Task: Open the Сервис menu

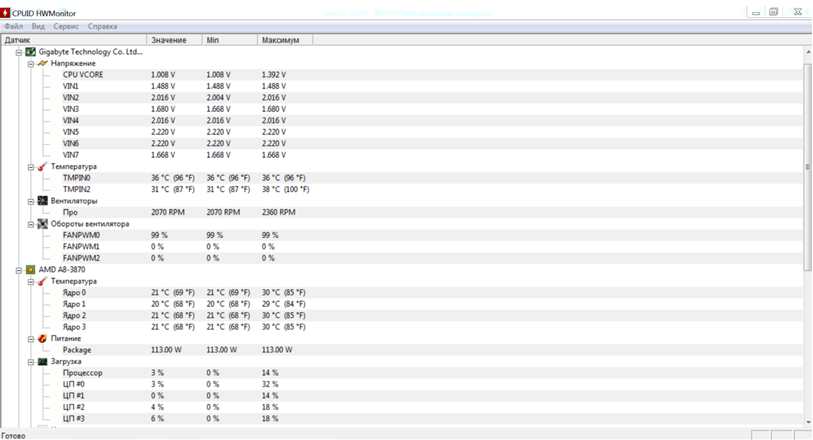Action: (66, 26)
